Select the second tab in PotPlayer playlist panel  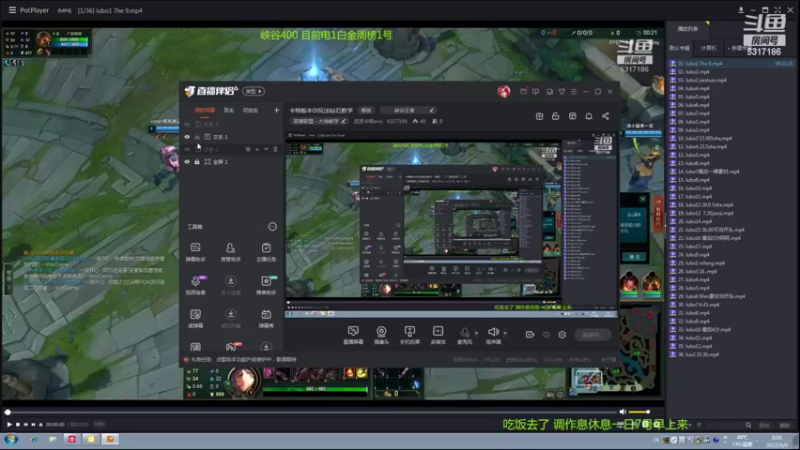click(x=709, y=48)
